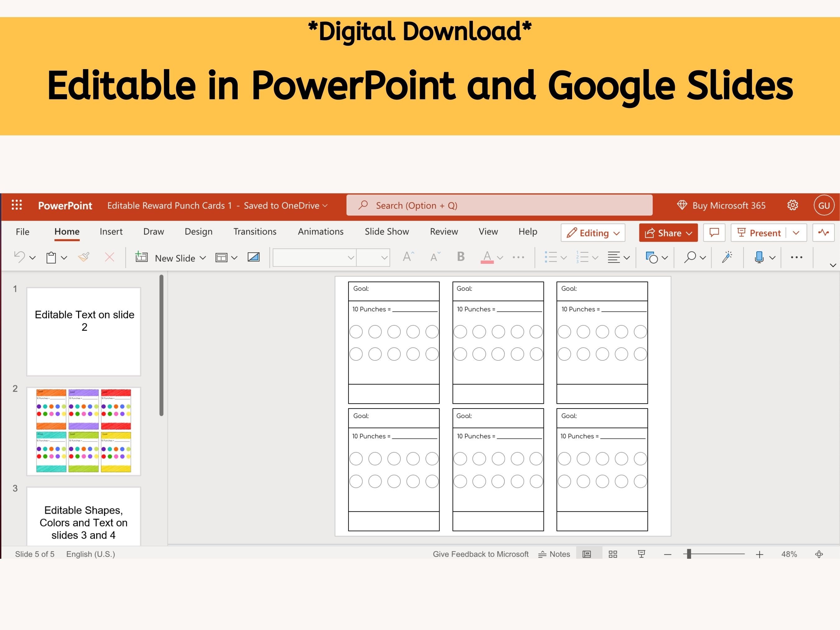Click English (U.S.) language in status bar
840x630 pixels.
pyautogui.click(x=91, y=554)
